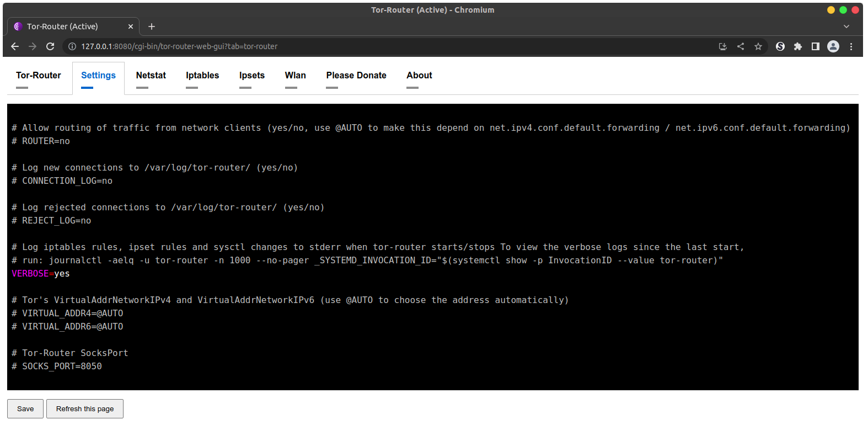Switch to the Tor-Router tab
The image size is (868, 446).
(38, 76)
